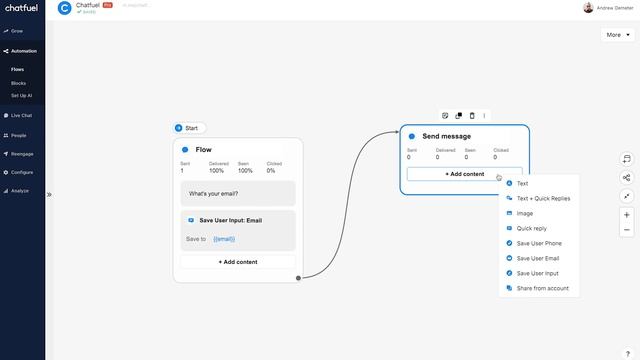This screenshot has width=640, height=360.
Task: Open the block's three-dot options menu
Action: [484, 116]
